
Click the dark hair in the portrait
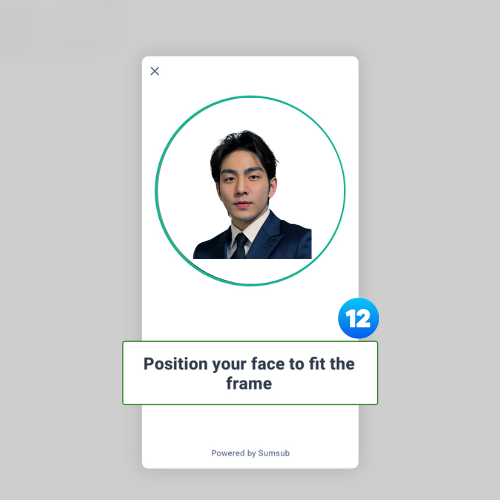pos(243,148)
